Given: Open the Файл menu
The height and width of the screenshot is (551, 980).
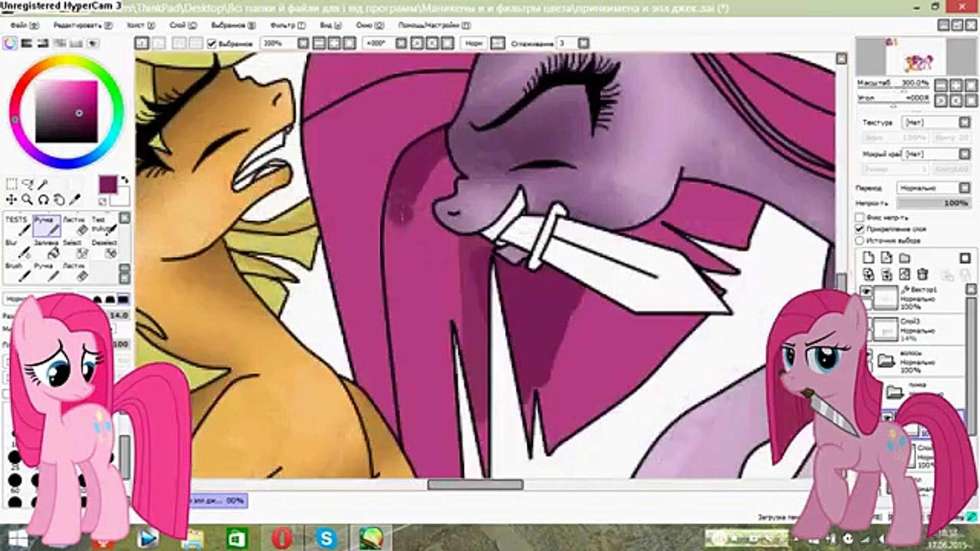Looking at the screenshot, I should [24, 25].
